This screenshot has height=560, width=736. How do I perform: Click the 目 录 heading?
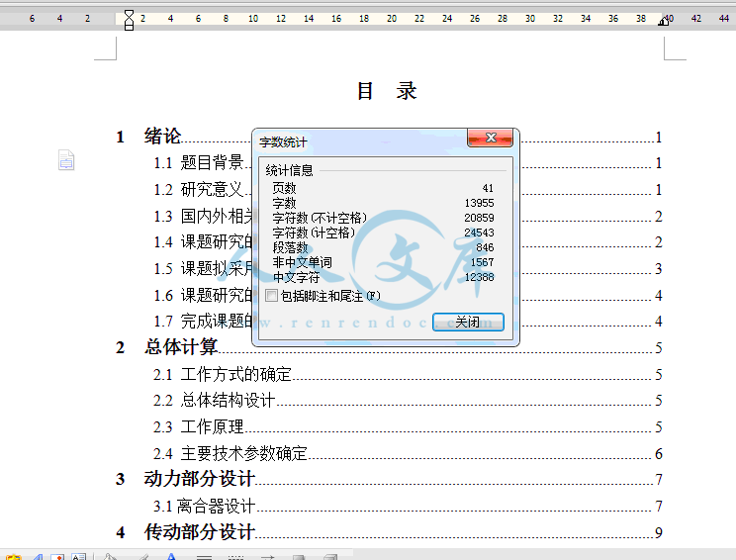387,91
